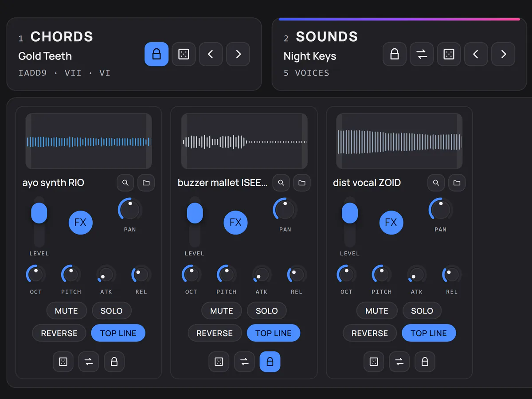Click swap arrows under buzzer mallet
Image resolution: width=532 pixels, height=399 pixels.
[244, 362]
